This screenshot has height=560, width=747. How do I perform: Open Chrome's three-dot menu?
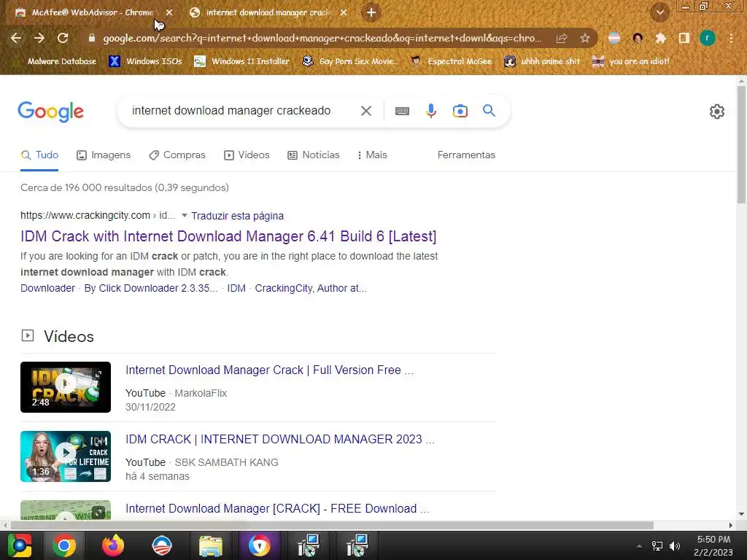[731, 38]
